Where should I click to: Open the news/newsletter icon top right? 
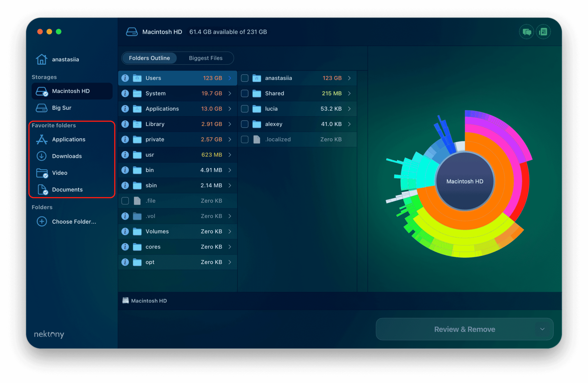tap(543, 32)
